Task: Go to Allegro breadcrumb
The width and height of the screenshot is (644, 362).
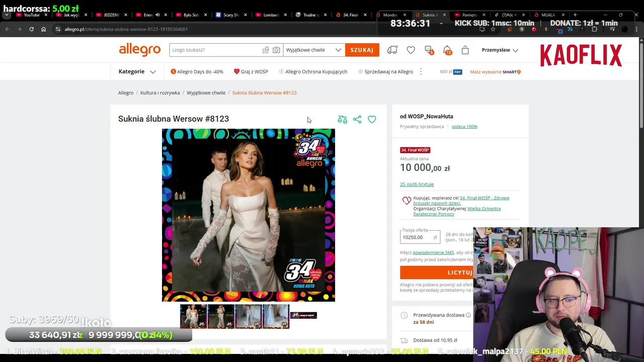Action: (x=126, y=93)
